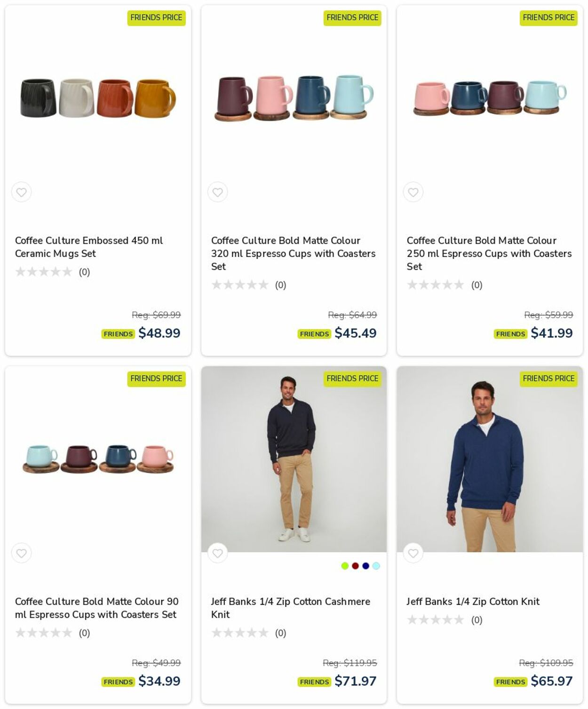This screenshot has height=709, width=588.
Task: Click the FRIENDS PRICE badge on Embossed Mugs Set
Action: pyautogui.click(x=156, y=18)
